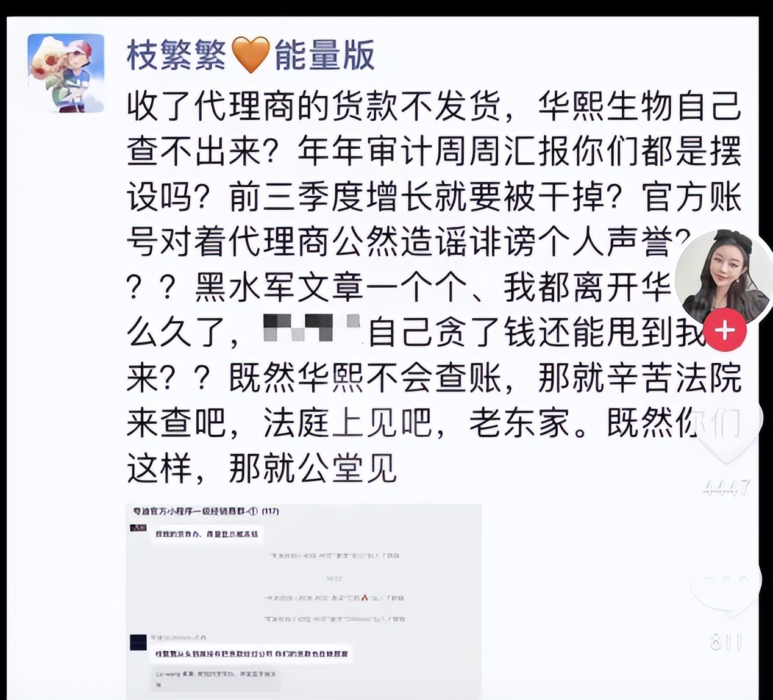This screenshot has height=700, width=773.
Task: Tap the 4447 likes count
Action: point(727,487)
